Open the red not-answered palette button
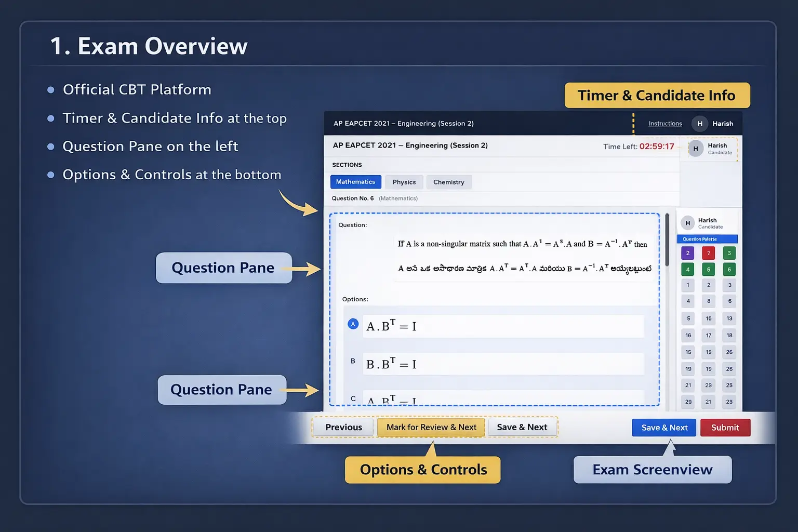This screenshot has height=532, width=798. 708,253
